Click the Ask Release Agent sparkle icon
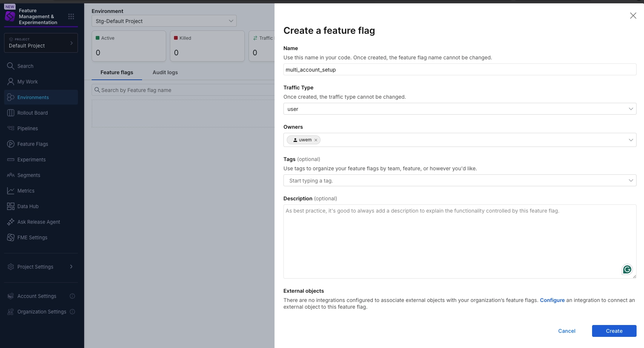 tap(11, 222)
